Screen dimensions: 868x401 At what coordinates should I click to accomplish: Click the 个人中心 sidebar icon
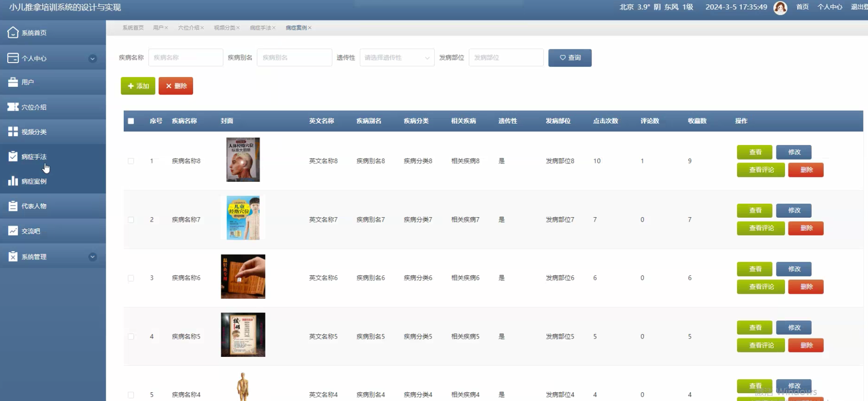(x=13, y=58)
